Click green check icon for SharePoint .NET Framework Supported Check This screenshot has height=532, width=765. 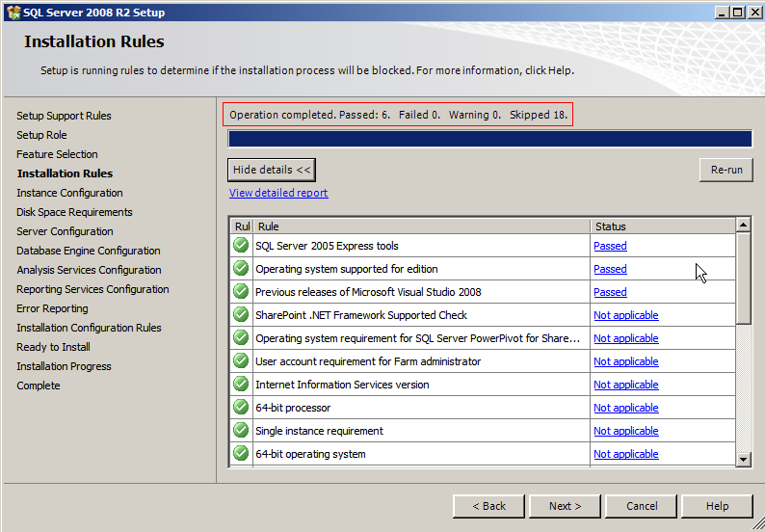point(241,314)
